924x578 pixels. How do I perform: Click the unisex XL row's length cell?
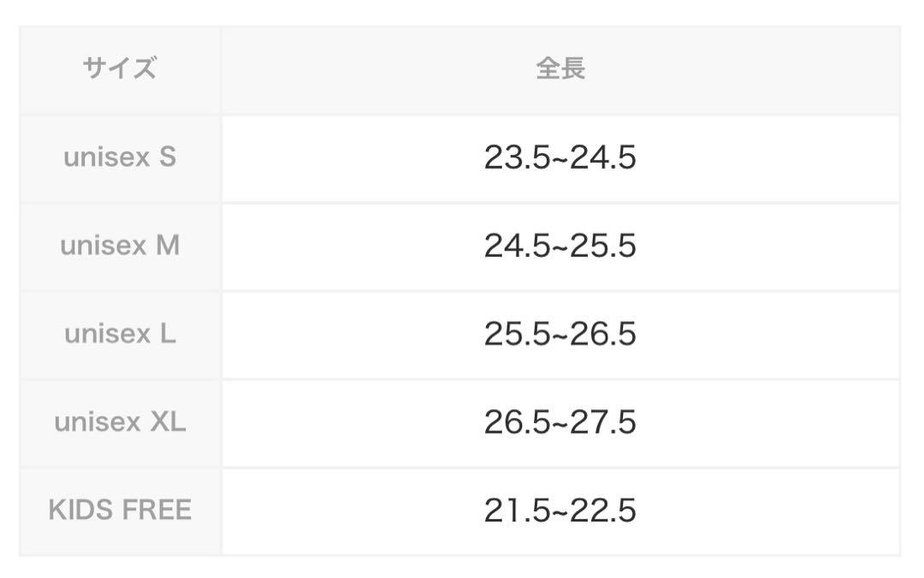(x=560, y=424)
